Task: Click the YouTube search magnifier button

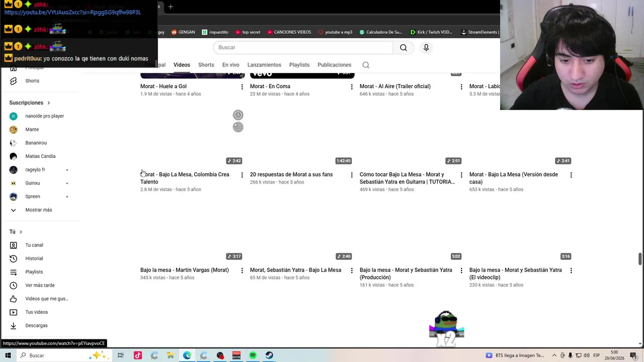Action: pos(404,47)
